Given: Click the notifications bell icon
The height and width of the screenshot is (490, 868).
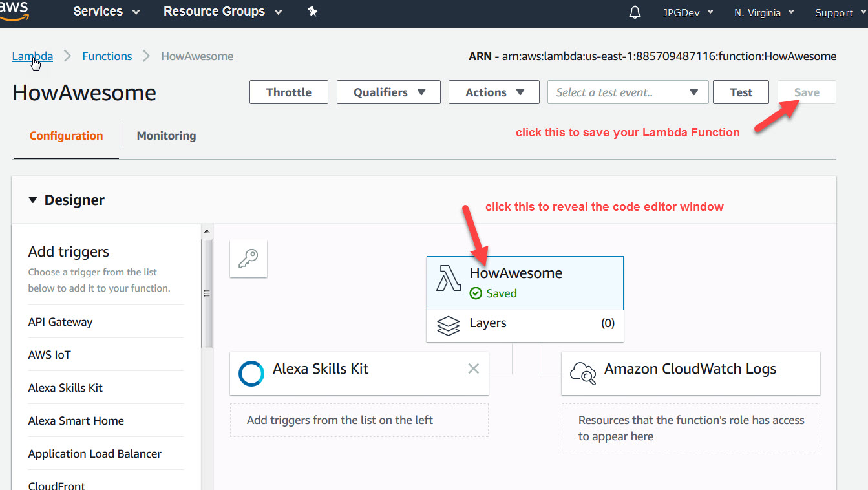Looking at the screenshot, I should [x=635, y=12].
